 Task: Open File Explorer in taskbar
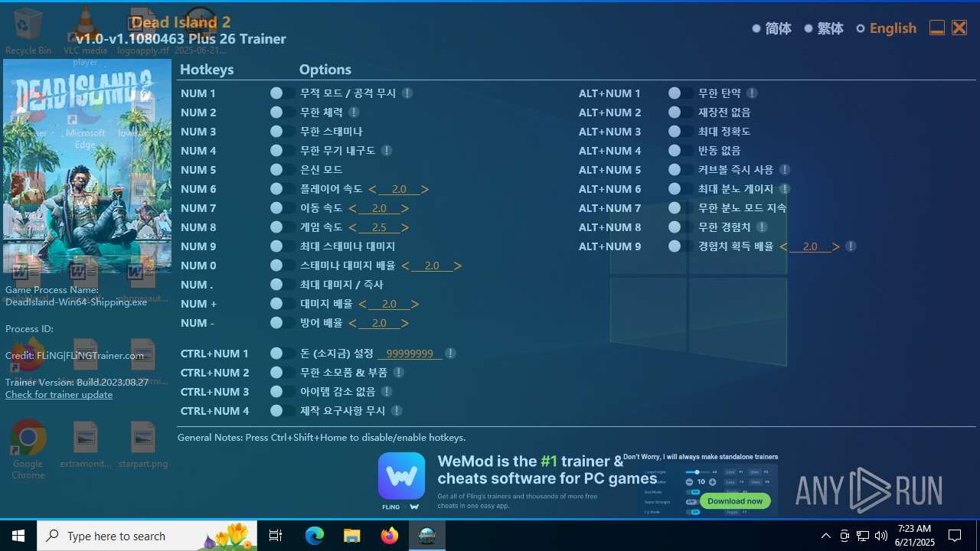352,536
